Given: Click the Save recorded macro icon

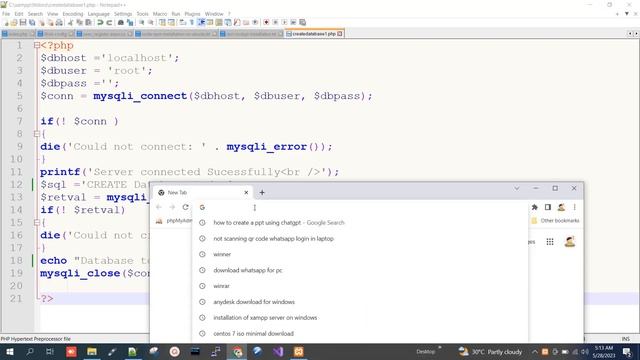Looking at the screenshot, I should [302, 22].
